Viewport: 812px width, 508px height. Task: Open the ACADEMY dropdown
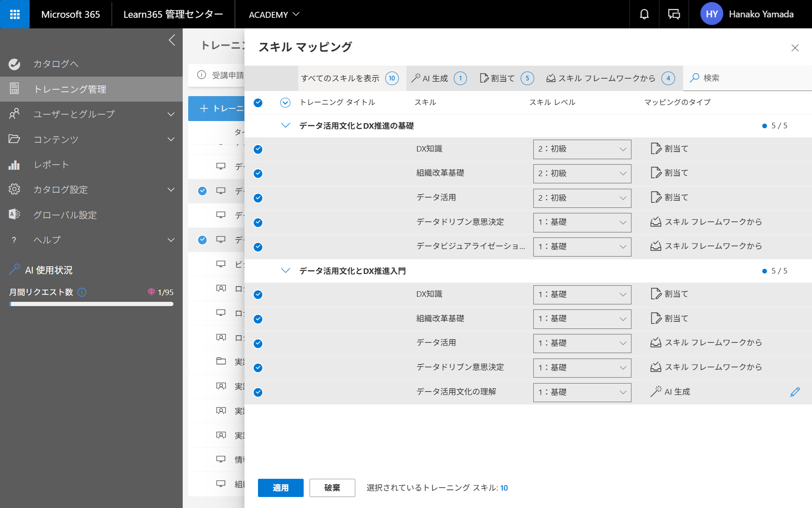click(x=274, y=14)
